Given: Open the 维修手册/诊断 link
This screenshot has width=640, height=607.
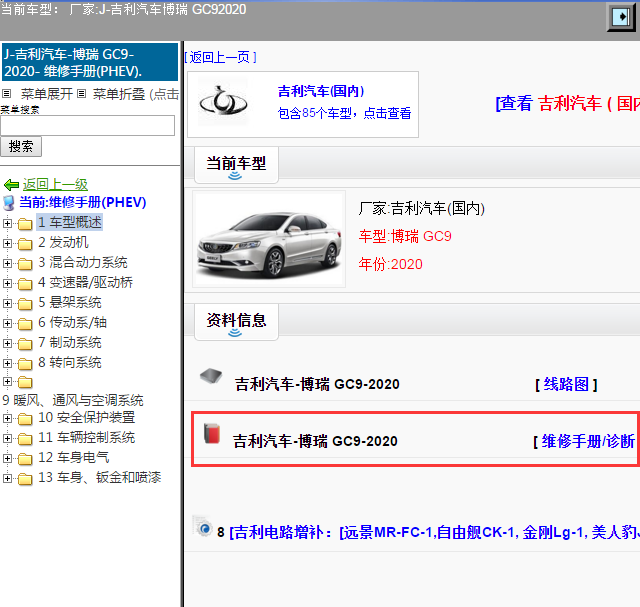Looking at the screenshot, I should click(587, 442).
